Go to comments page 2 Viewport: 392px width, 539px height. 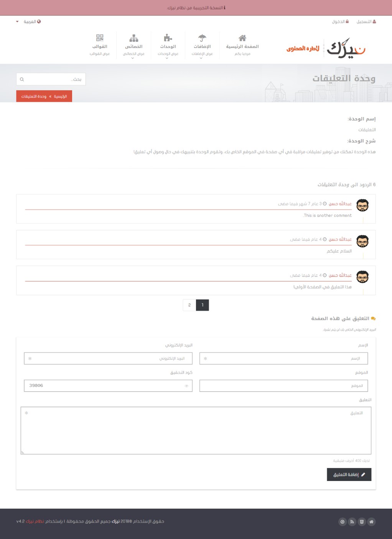[x=189, y=305]
